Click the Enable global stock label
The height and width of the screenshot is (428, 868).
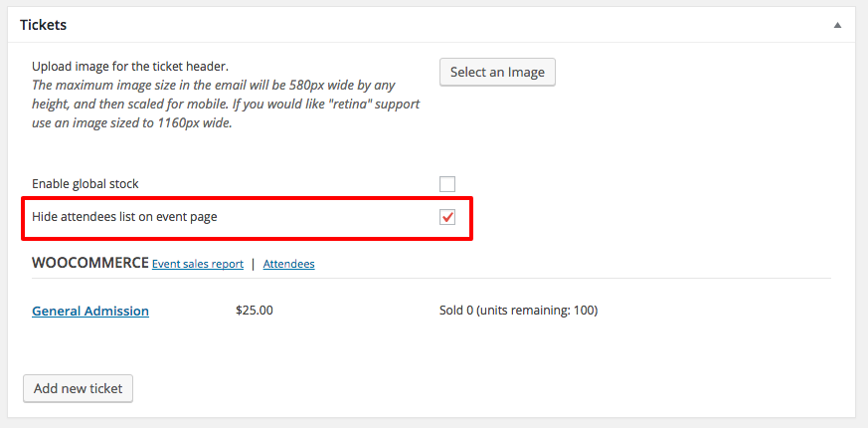86,184
